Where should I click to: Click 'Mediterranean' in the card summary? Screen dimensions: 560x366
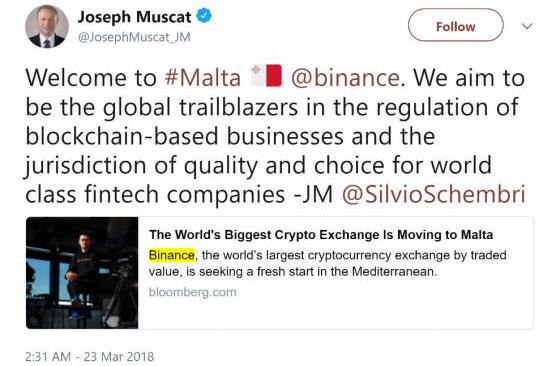395,272
